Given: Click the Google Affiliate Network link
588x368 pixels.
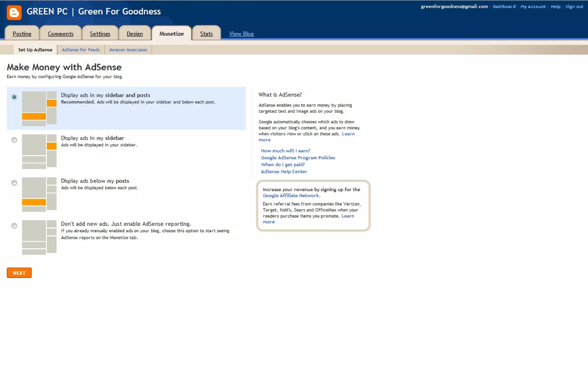Looking at the screenshot, I should (291, 195).
